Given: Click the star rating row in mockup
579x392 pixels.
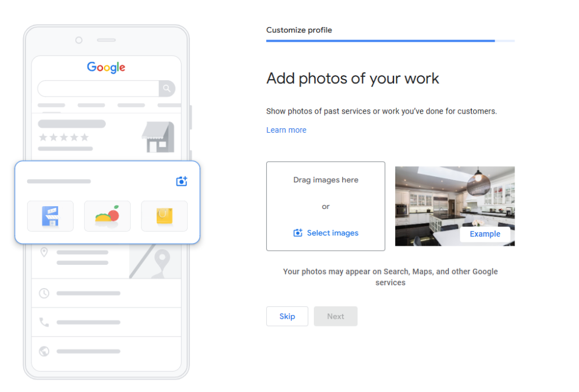Looking at the screenshot, I should (x=63, y=138).
